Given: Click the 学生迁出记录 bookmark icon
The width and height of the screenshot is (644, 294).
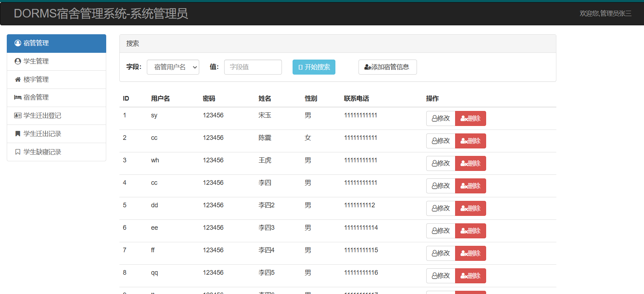Looking at the screenshot, I should pyautogui.click(x=18, y=134).
